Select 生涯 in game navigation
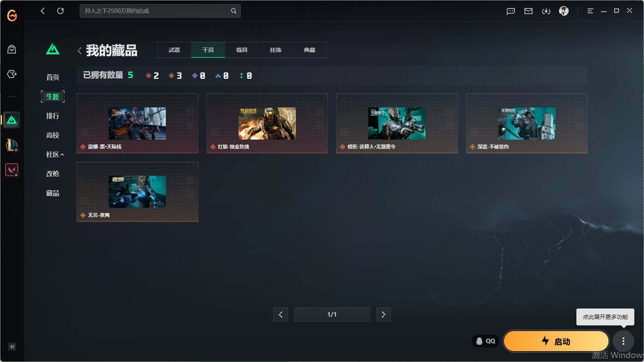This screenshot has width=644, height=362. 53,97
